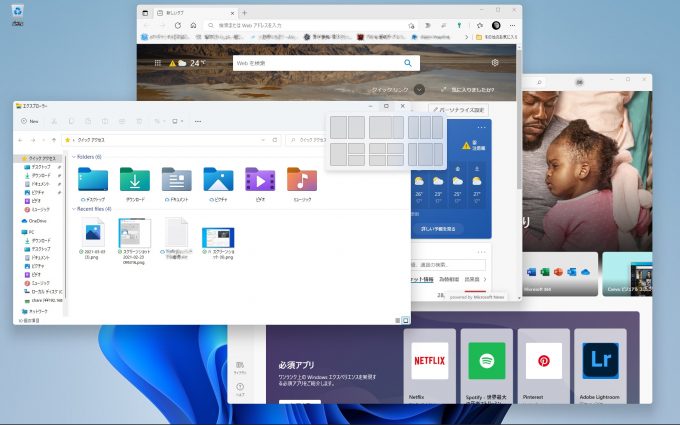Image resolution: width=680 pixels, height=425 pixels.
Task: Click the Share icon in Explorer toolbar
Action: 122,121
